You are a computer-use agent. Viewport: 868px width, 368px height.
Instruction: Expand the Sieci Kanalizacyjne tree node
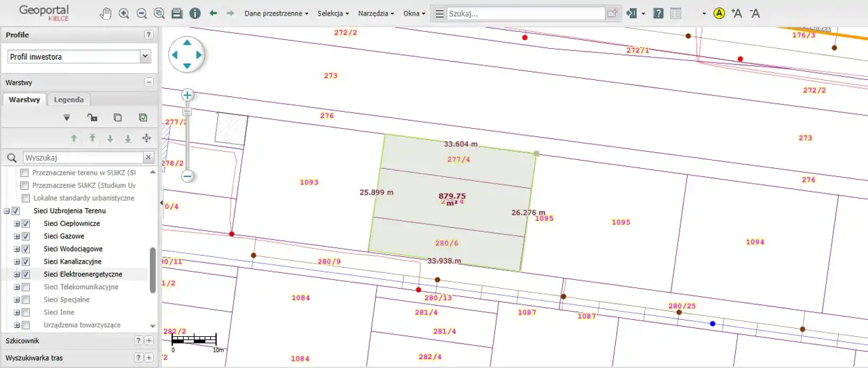point(17,262)
